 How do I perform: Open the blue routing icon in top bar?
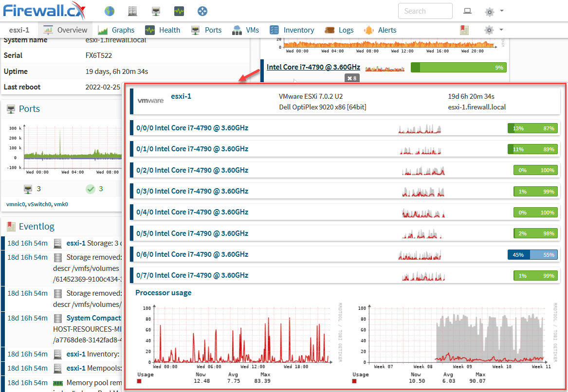[x=202, y=11]
